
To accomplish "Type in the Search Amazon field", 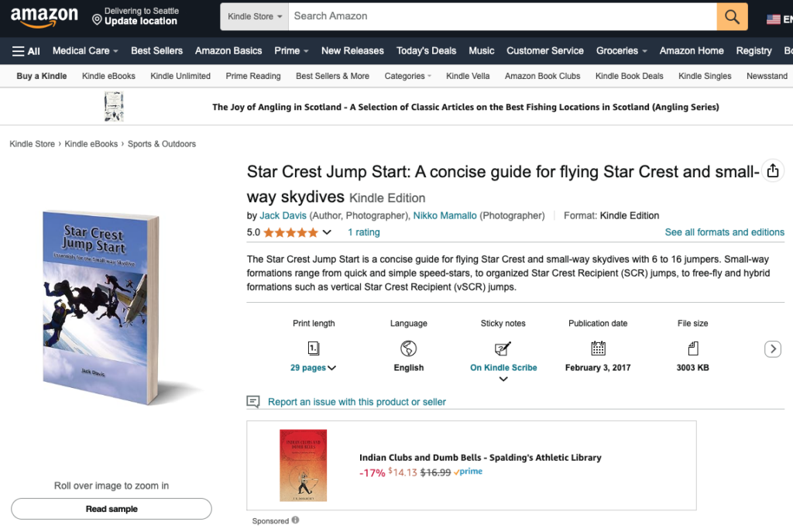I will coord(502,16).
